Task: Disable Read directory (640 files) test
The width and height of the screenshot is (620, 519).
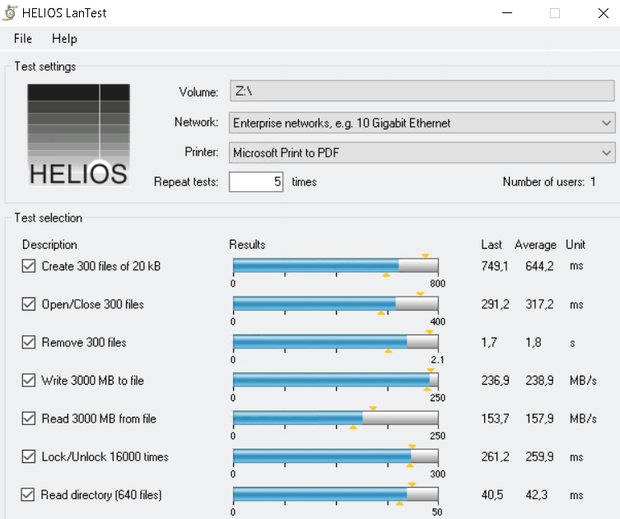Action: (28, 494)
